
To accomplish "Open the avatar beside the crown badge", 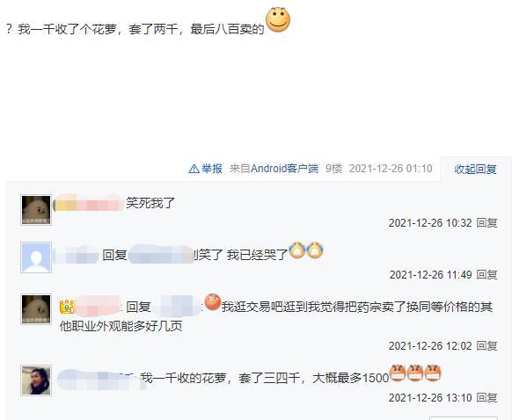I will click(x=36, y=309).
